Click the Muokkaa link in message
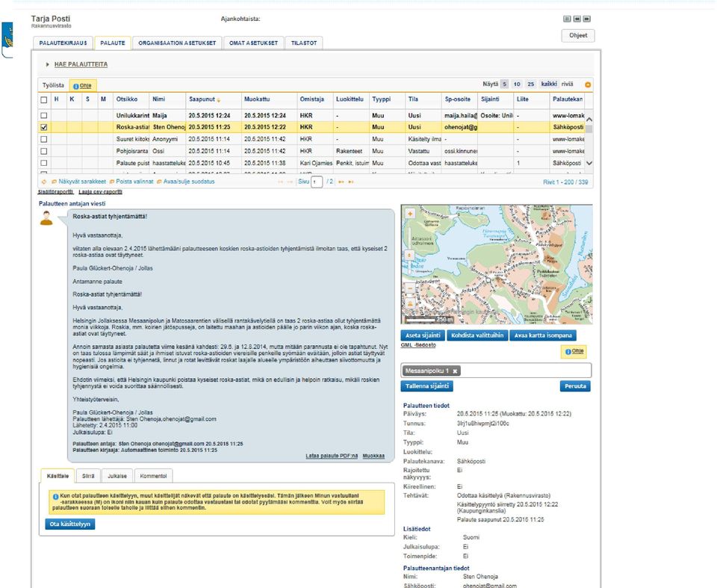This screenshot has width=717, height=588. point(373,456)
